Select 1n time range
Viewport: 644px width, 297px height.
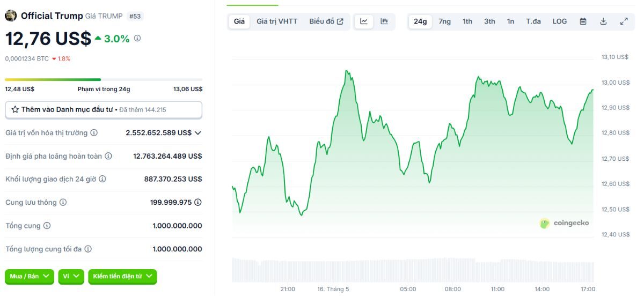[x=510, y=21]
